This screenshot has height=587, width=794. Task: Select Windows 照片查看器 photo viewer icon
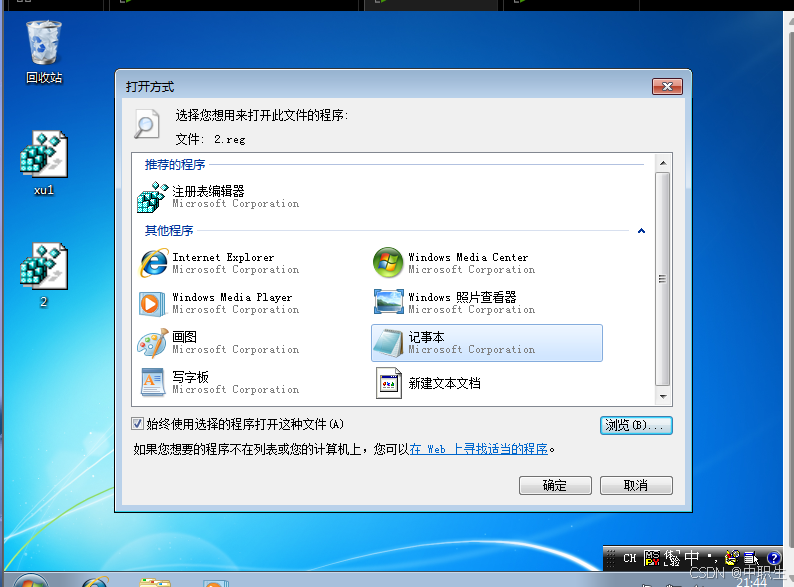coord(388,302)
